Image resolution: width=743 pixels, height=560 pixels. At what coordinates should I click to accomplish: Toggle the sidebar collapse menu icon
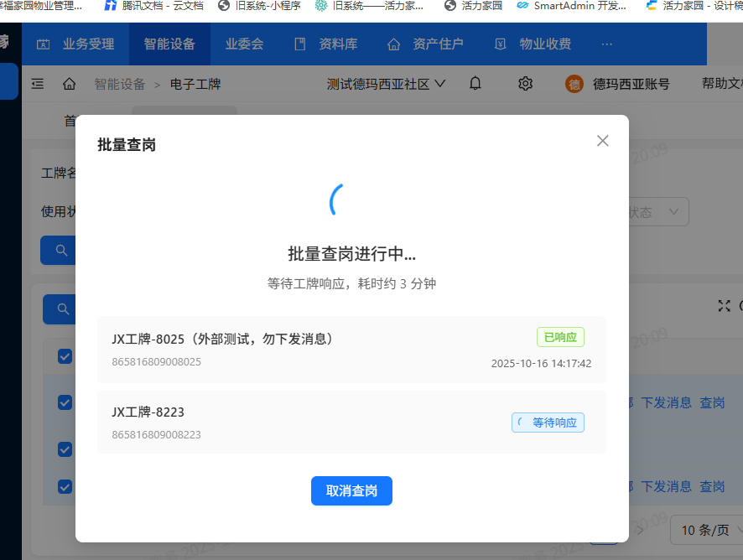pyautogui.click(x=38, y=84)
